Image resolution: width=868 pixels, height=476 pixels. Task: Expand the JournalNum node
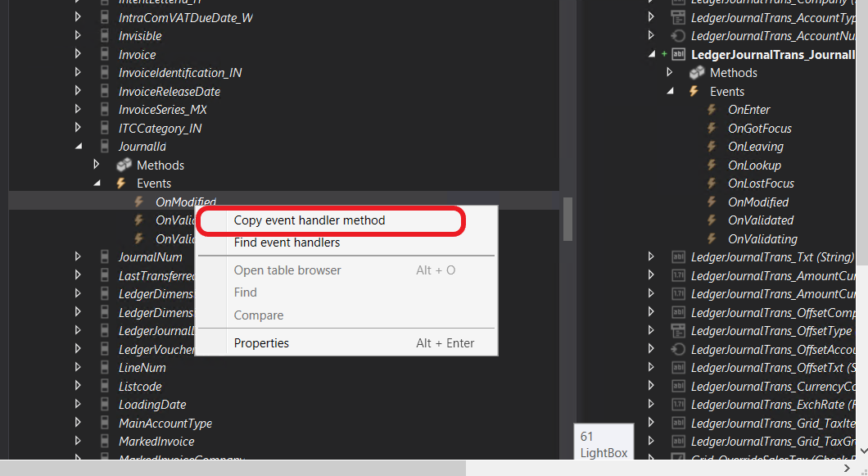[x=77, y=256]
